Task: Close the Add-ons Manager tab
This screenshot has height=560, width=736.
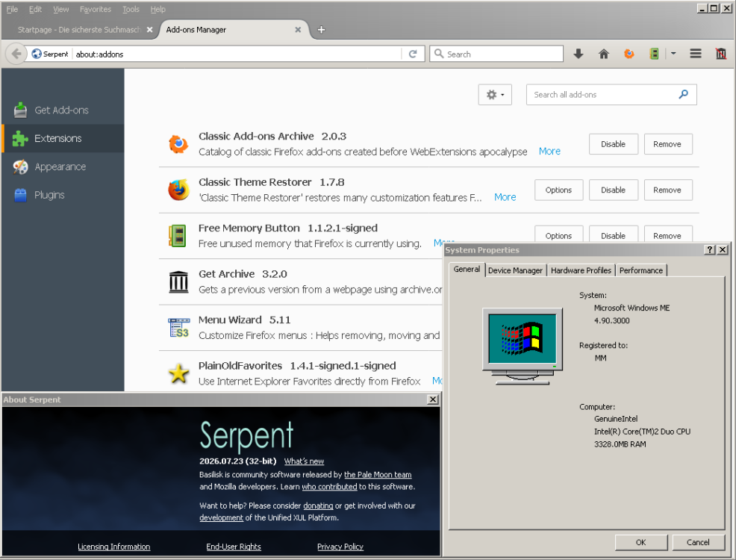Action: (x=298, y=30)
